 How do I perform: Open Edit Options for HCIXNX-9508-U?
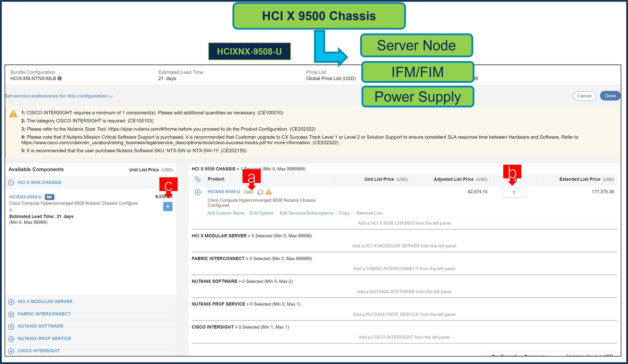262,213
